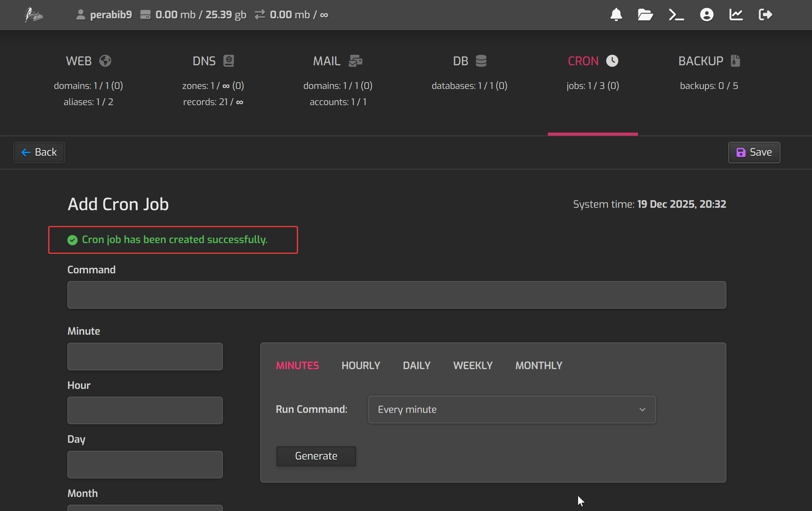Click the Hestia logo in header
This screenshot has width=812, height=511.
click(x=34, y=14)
